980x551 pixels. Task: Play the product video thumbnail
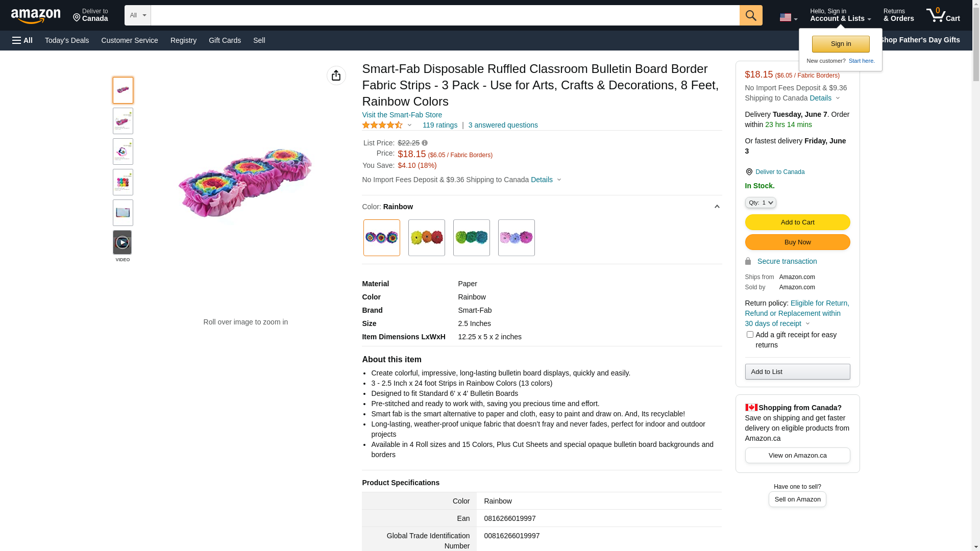(122, 242)
